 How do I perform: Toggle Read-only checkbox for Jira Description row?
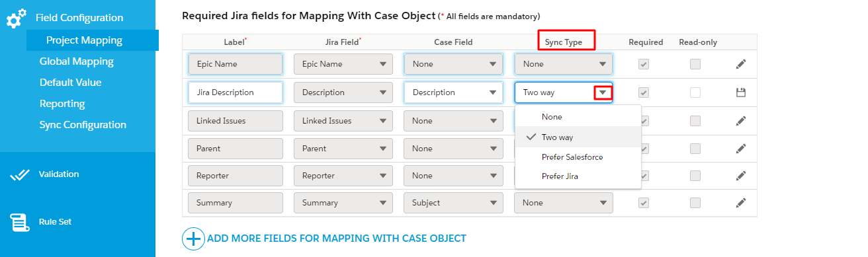[695, 92]
